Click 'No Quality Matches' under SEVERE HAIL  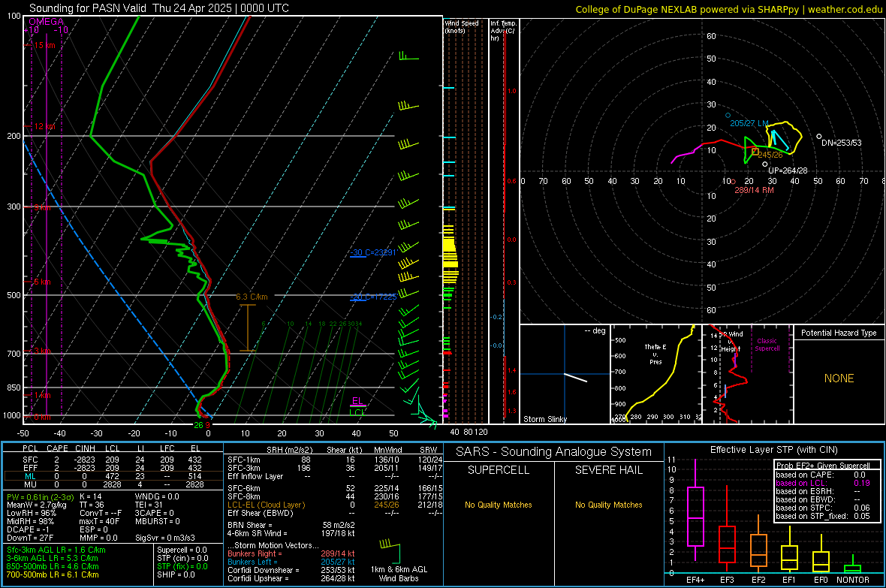608,505
